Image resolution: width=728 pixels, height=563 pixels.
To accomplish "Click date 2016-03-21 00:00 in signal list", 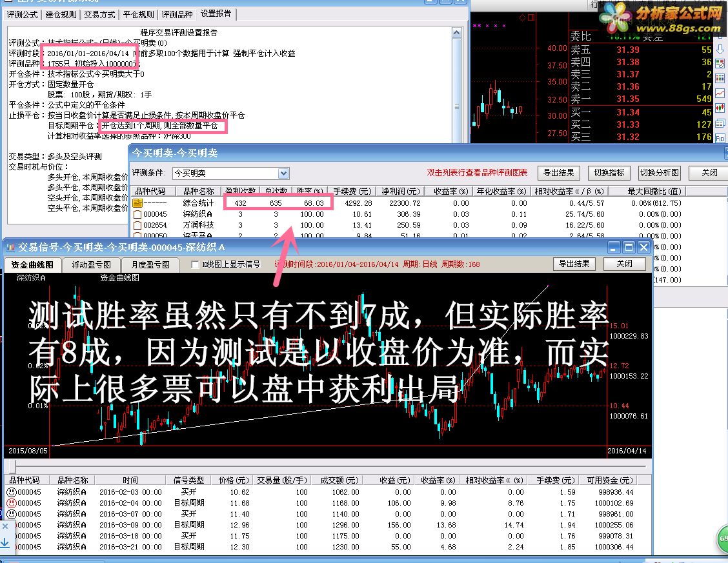I will tap(130, 548).
